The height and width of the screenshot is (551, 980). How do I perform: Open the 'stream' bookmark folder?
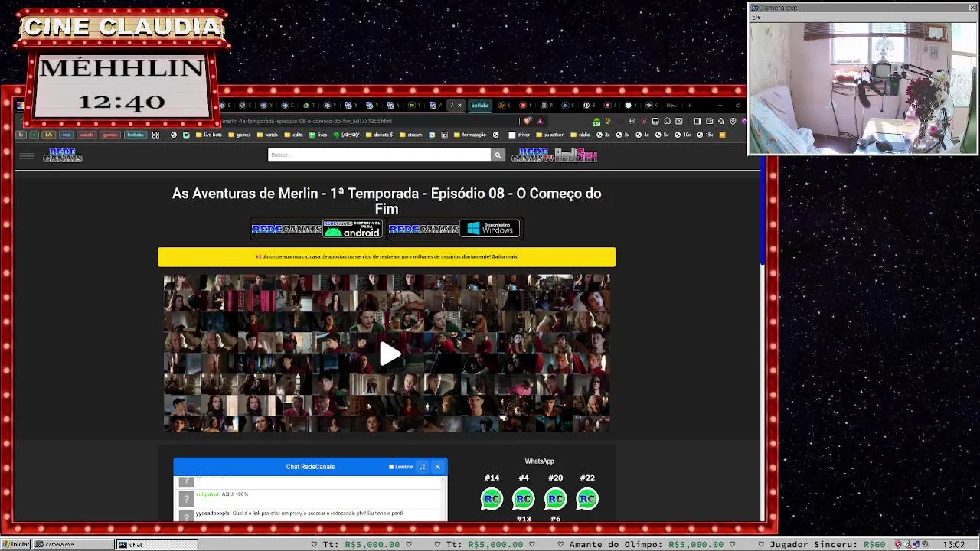click(x=410, y=135)
